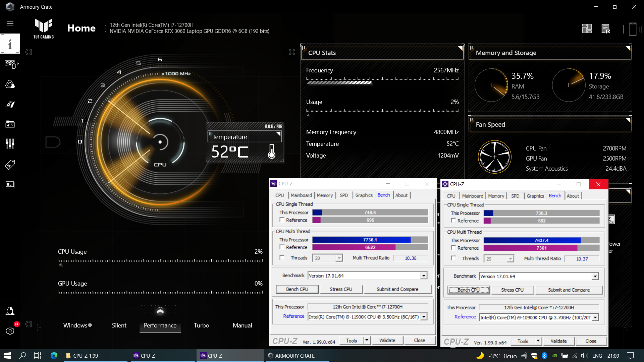Open Tools dropdown arrow in left CPU-Z

pos(367,341)
